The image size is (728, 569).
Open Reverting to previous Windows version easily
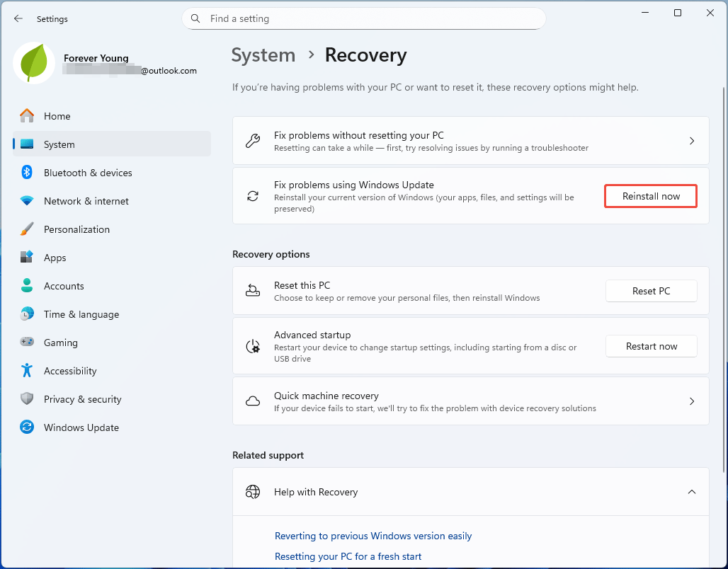[373, 536]
